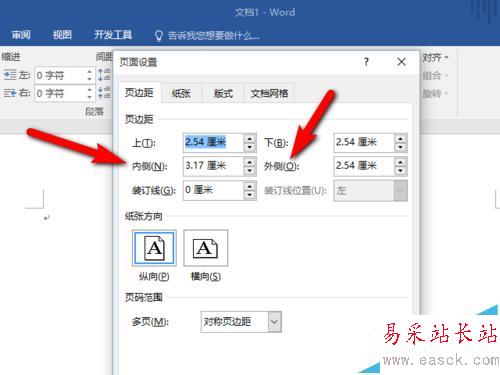Click the spacing-before icon in 间距
The image size is (500, 375).
coord(104,75)
